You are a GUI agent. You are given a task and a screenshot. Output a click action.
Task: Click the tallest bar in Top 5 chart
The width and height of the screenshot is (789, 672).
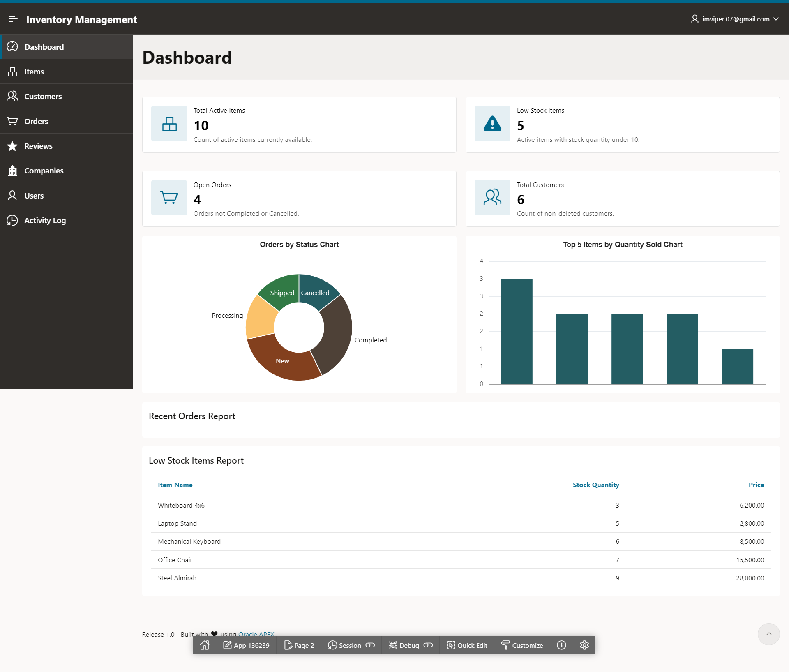coord(517,331)
